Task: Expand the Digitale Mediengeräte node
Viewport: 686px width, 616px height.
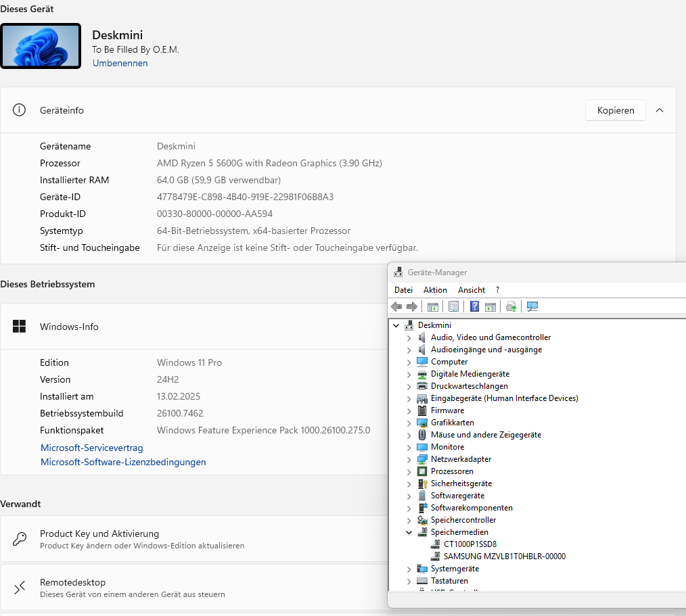Action: 409,375
